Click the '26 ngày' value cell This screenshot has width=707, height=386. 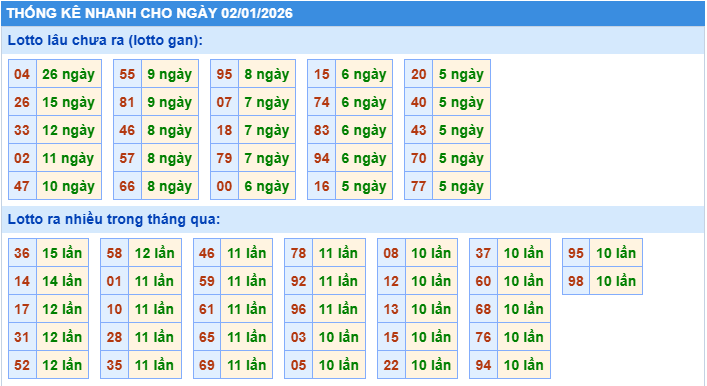coord(69,74)
